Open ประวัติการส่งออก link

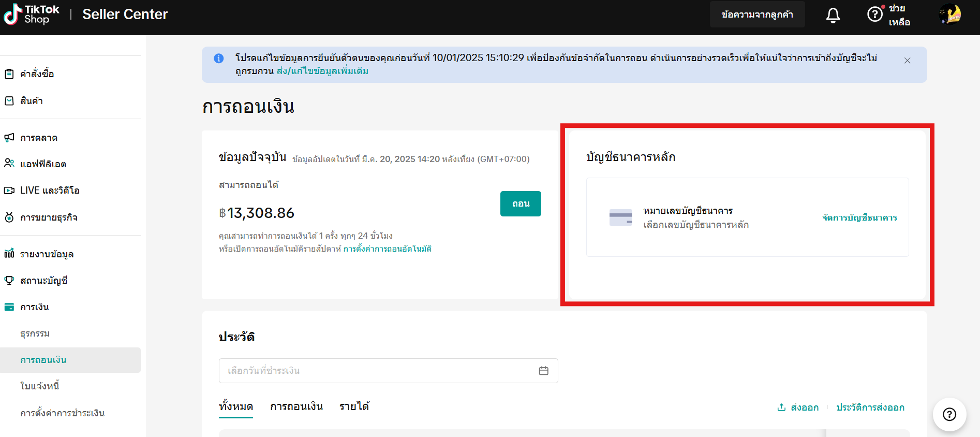(x=870, y=407)
